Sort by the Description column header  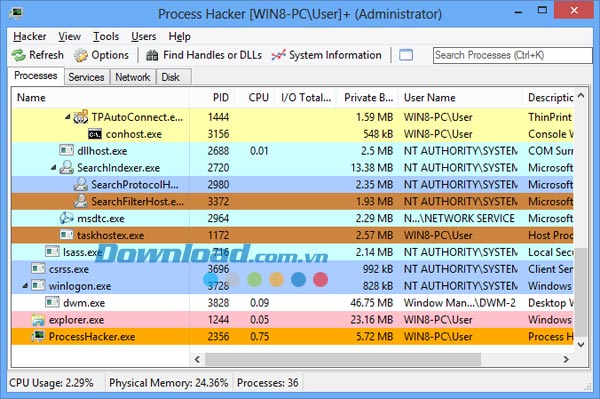pos(548,98)
